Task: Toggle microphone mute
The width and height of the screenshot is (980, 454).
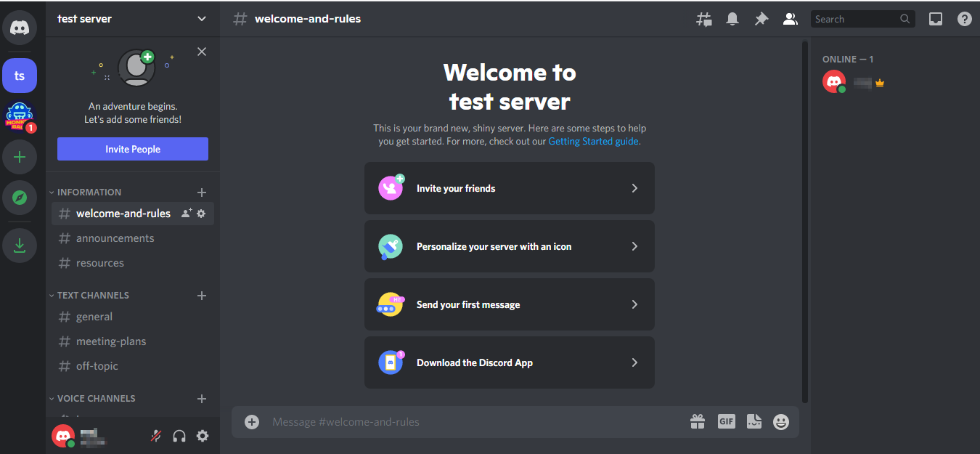Action: click(155, 436)
